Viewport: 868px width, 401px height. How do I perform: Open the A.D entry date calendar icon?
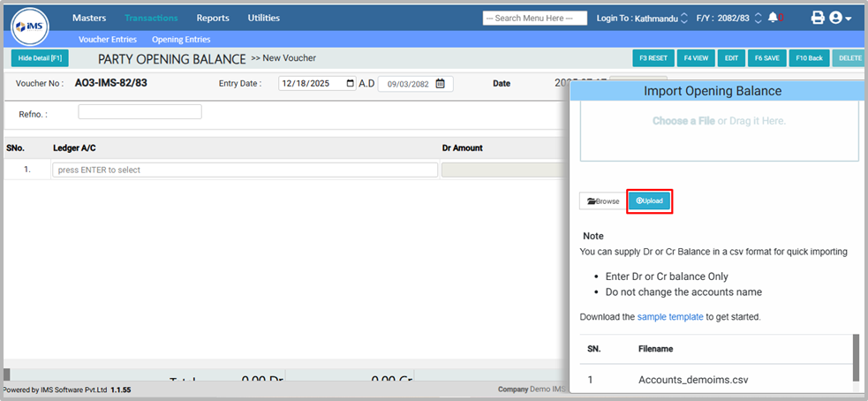pyautogui.click(x=351, y=84)
